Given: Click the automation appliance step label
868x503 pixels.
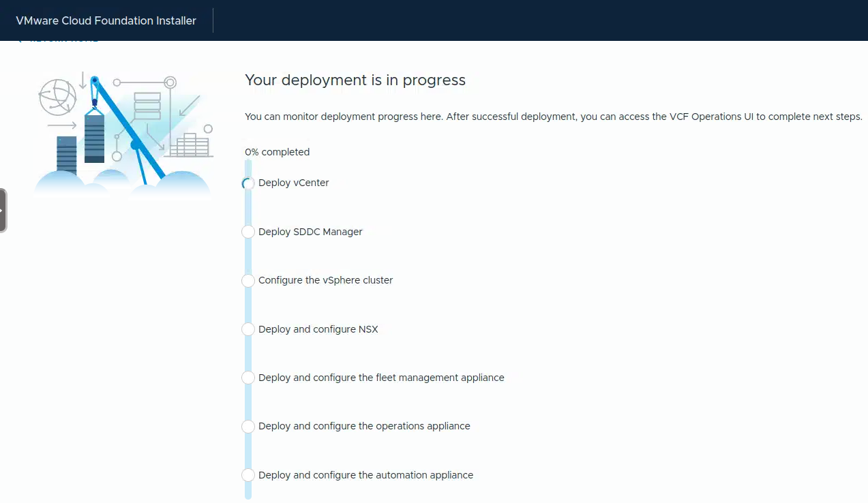Looking at the screenshot, I should tap(365, 475).
